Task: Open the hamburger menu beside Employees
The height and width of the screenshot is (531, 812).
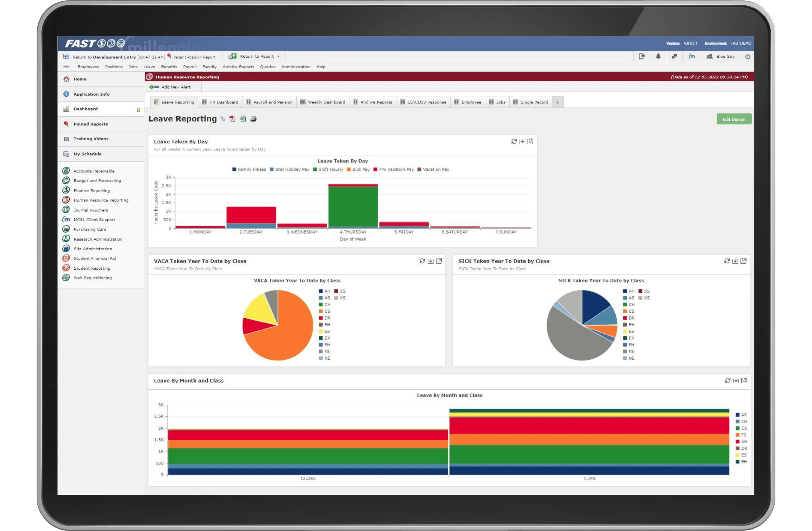Action: [66, 66]
